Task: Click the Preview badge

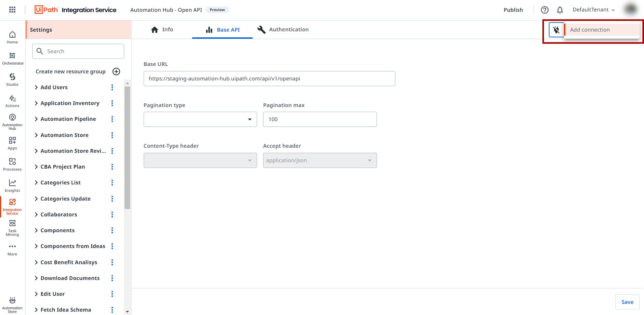Action: tap(217, 10)
